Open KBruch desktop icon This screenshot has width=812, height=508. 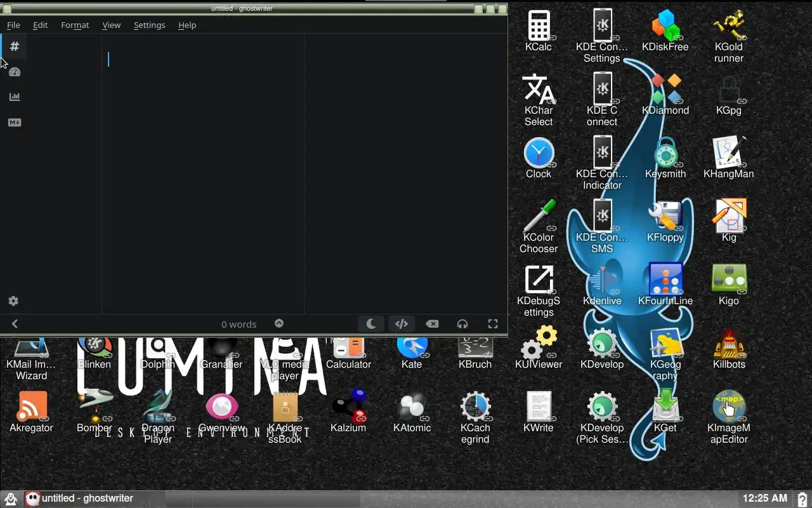[475, 354]
